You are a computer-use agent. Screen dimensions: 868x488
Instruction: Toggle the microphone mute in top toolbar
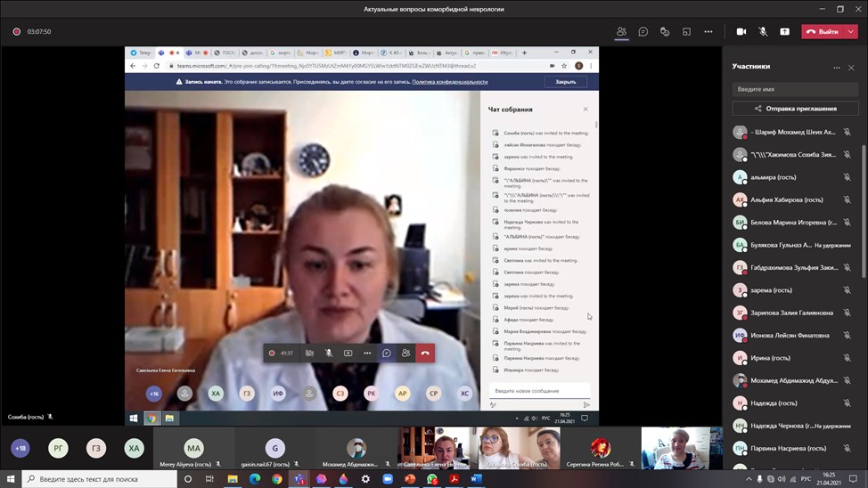[763, 31]
